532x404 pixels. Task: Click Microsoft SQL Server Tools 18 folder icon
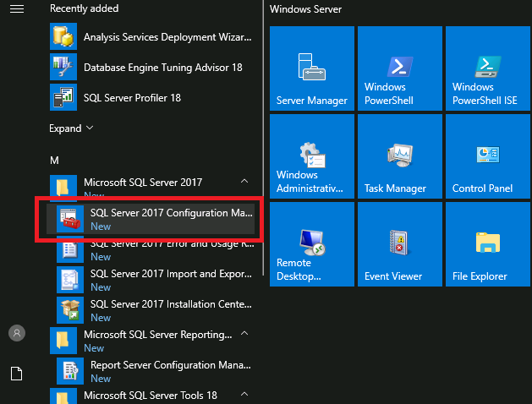[x=63, y=396]
